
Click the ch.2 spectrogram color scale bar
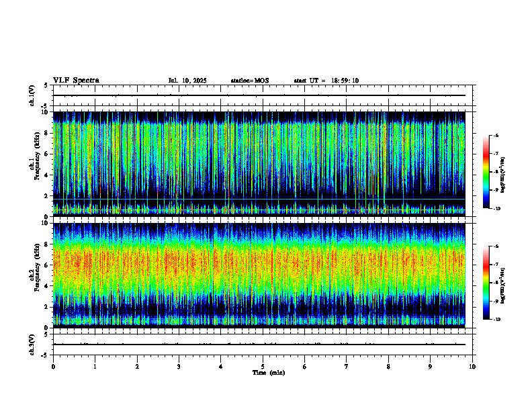pos(486,283)
